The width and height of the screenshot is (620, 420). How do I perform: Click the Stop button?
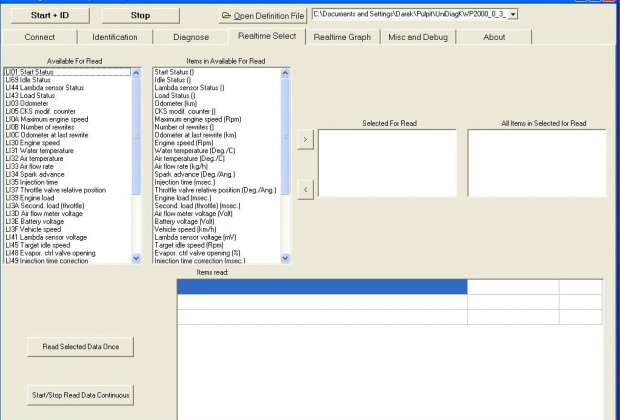[140, 15]
